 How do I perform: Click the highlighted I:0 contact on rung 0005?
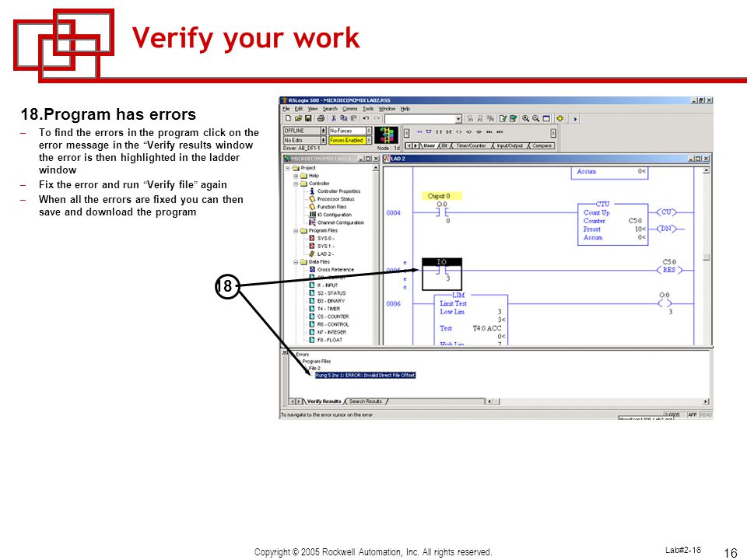(x=442, y=274)
